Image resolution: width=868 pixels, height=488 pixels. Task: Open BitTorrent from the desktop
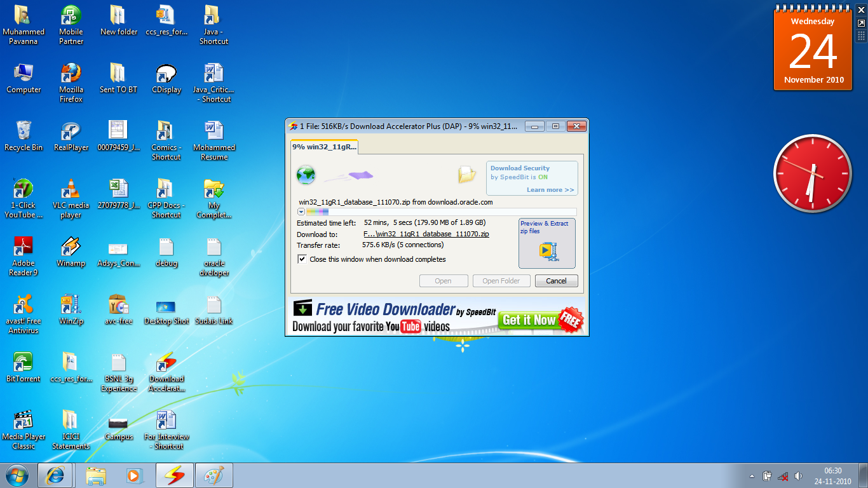pyautogui.click(x=24, y=364)
